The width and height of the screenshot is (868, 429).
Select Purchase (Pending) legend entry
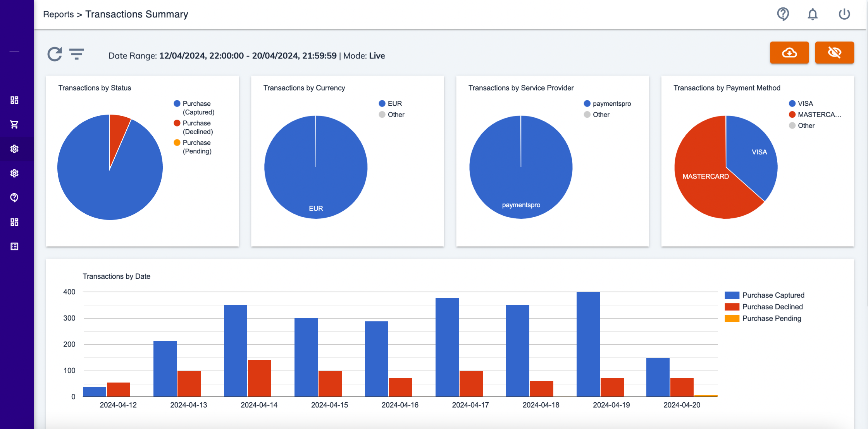pyautogui.click(x=193, y=147)
